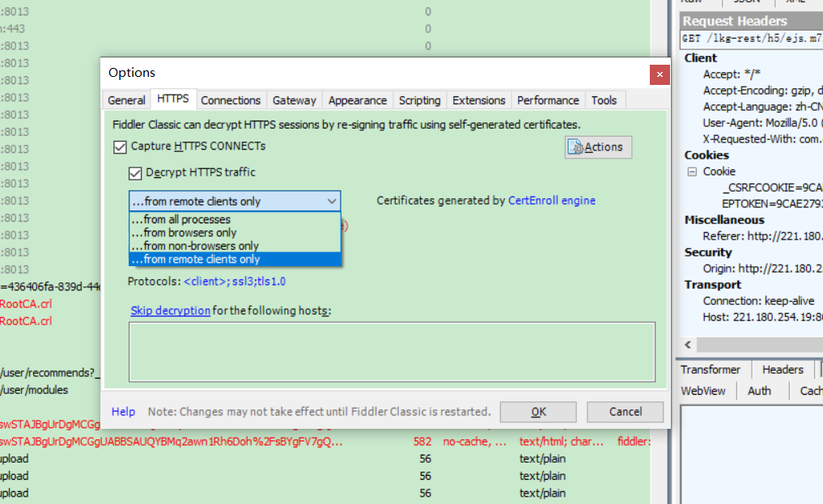Open the Transformer response tab
The height and width of the screenshot is (504, 823).
[x=711, y=370]
